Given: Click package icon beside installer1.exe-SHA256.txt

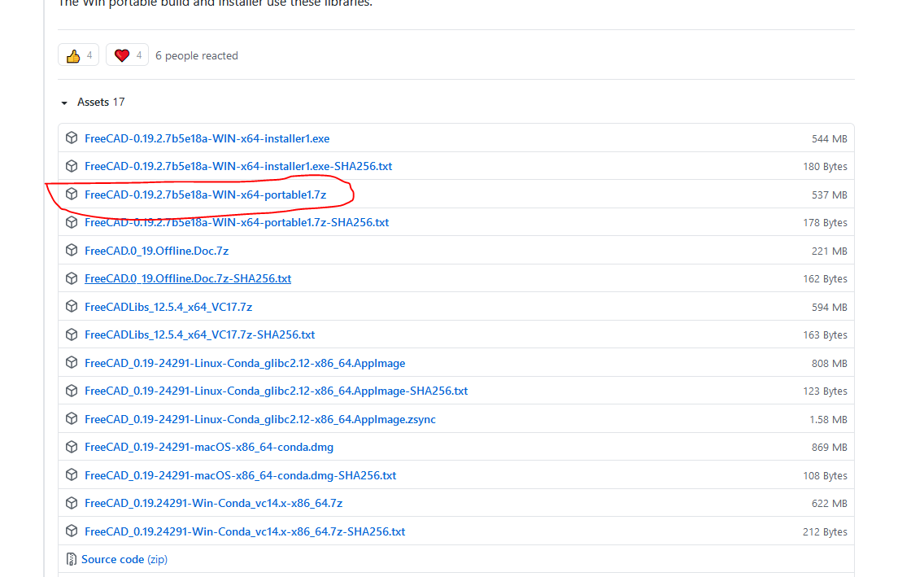Looking at the screenshot, I should (x=72, y=166).
